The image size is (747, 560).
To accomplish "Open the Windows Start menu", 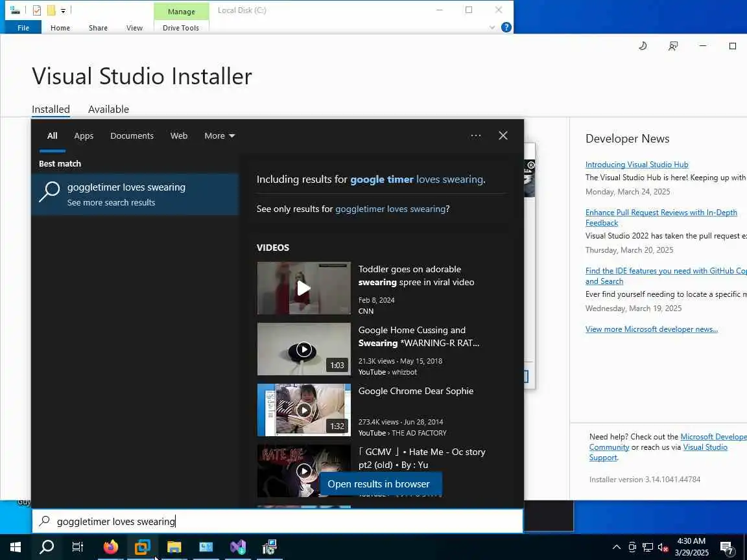I will pos(16,546).
